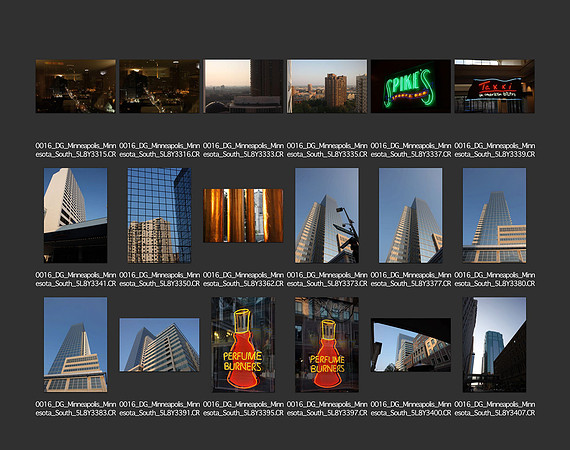The width and height of the screenshot is (570, 450).
Task: Select skyscraper with street lamp thumbnail 5L8Y3373
Action: click(x=327, y=215)
